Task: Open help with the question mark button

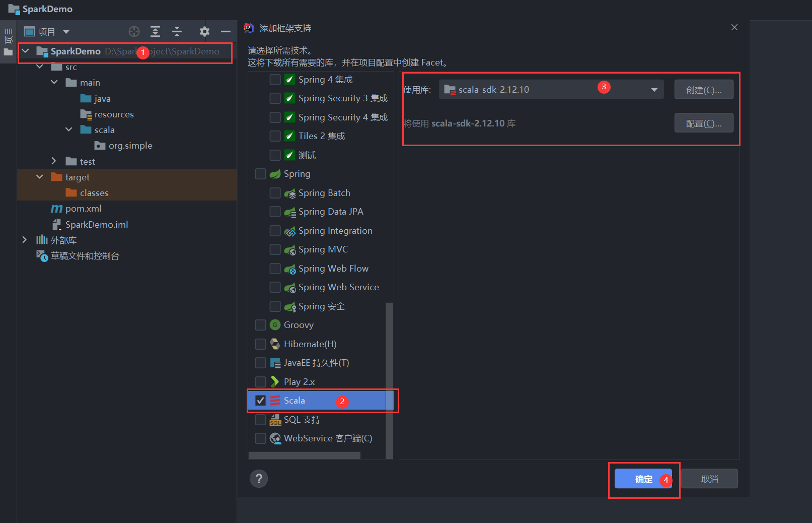Action: point(259,479)
